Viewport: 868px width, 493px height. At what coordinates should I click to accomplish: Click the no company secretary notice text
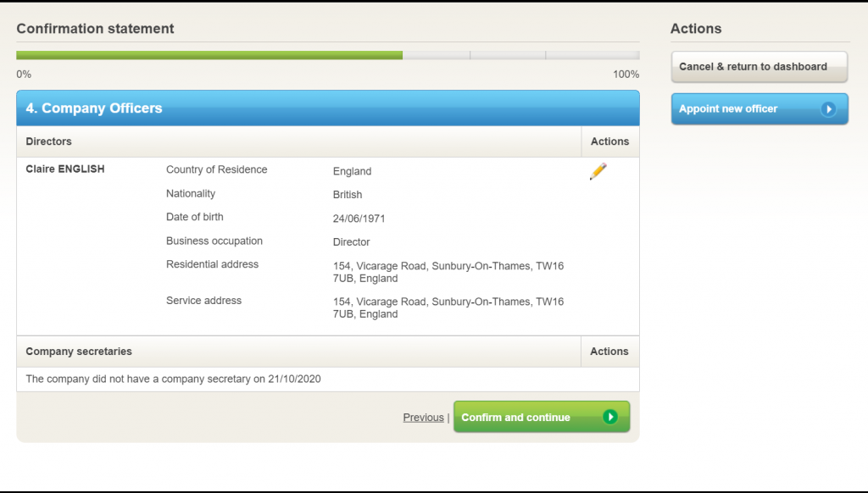coord(173,379)
